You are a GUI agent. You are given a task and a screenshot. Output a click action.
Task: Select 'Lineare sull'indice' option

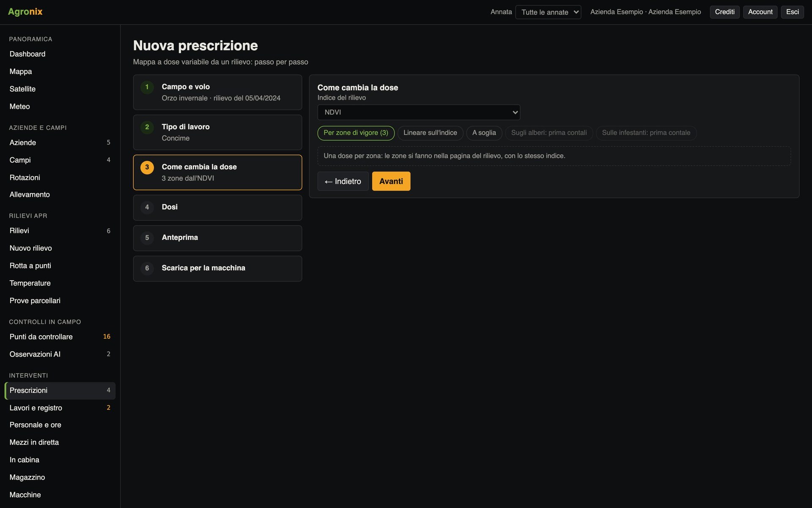point(430,133)
